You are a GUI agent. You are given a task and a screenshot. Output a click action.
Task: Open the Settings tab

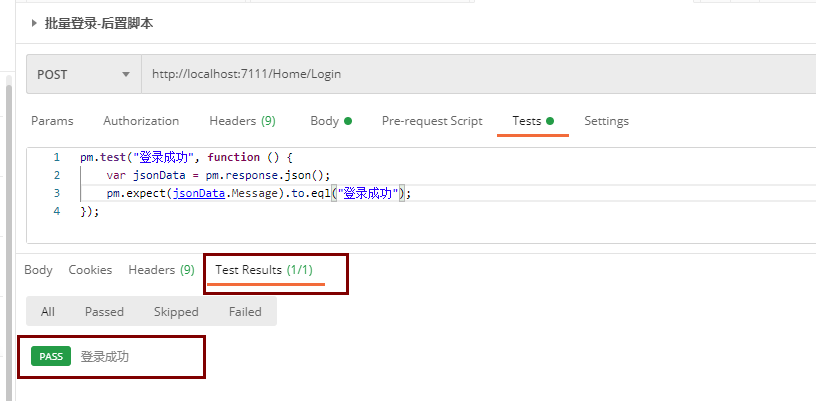point(606,121)
